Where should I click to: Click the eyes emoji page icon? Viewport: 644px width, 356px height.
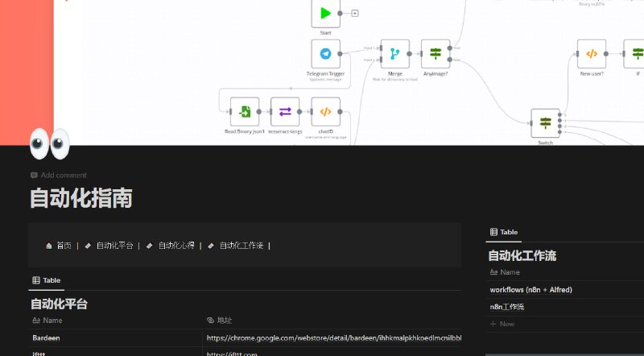pyautogui.click(x=50, y=143)
